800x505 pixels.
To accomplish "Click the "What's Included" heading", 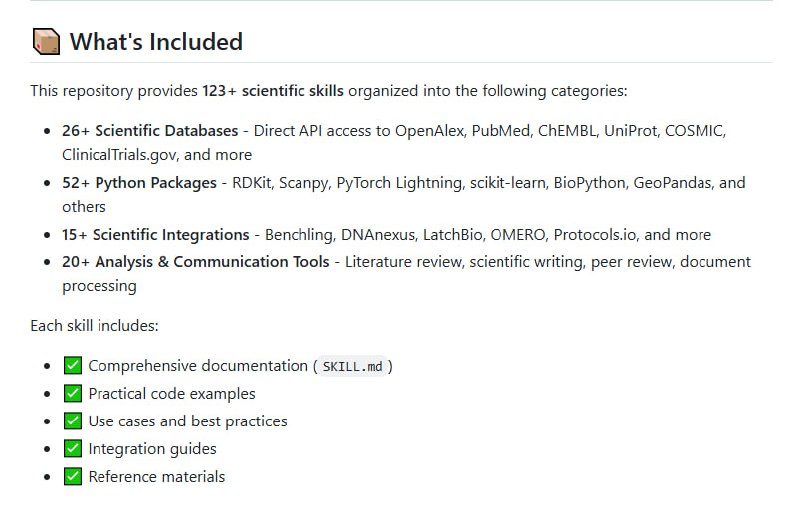I will pos(156,42).
